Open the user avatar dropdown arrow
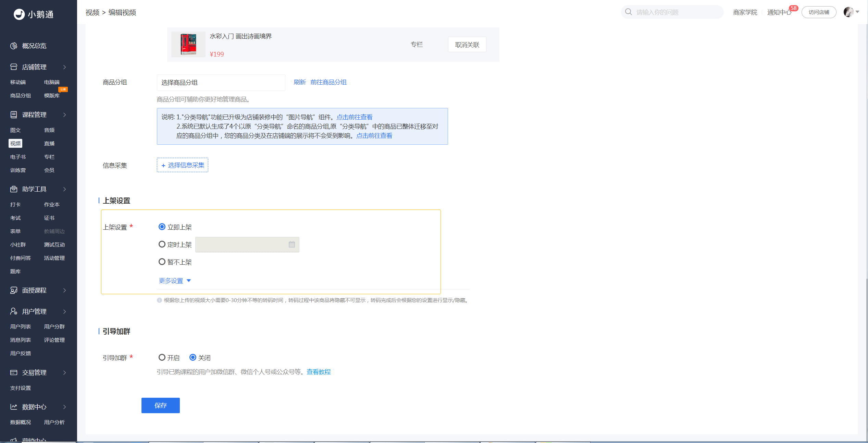 click(857, 12)
